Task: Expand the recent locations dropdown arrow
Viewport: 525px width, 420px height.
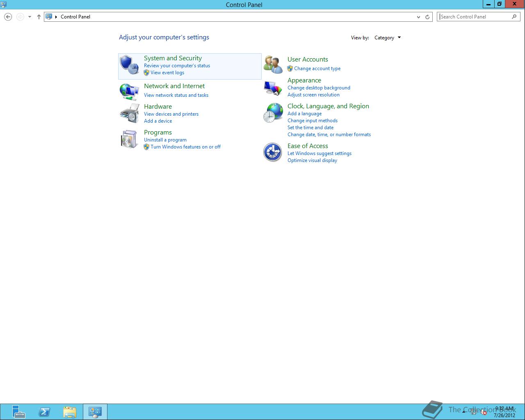Action: 30,17
